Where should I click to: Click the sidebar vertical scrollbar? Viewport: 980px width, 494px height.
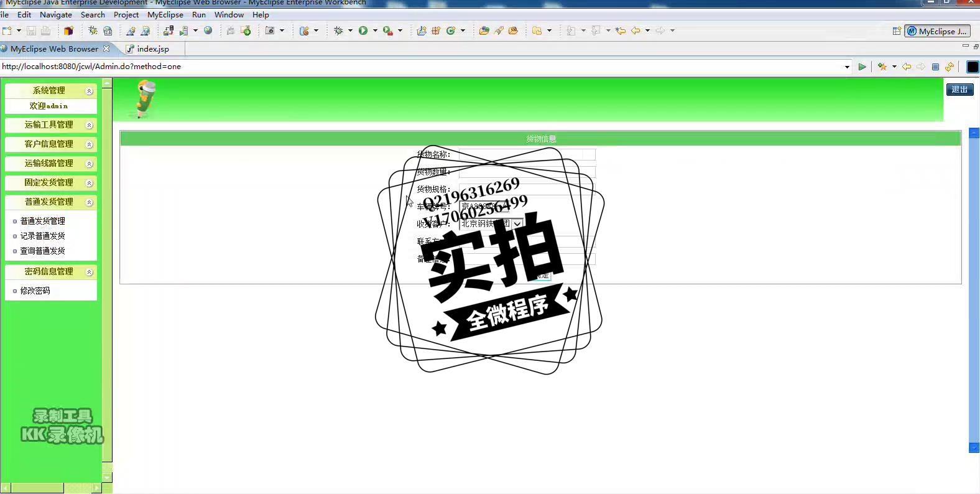107,280
